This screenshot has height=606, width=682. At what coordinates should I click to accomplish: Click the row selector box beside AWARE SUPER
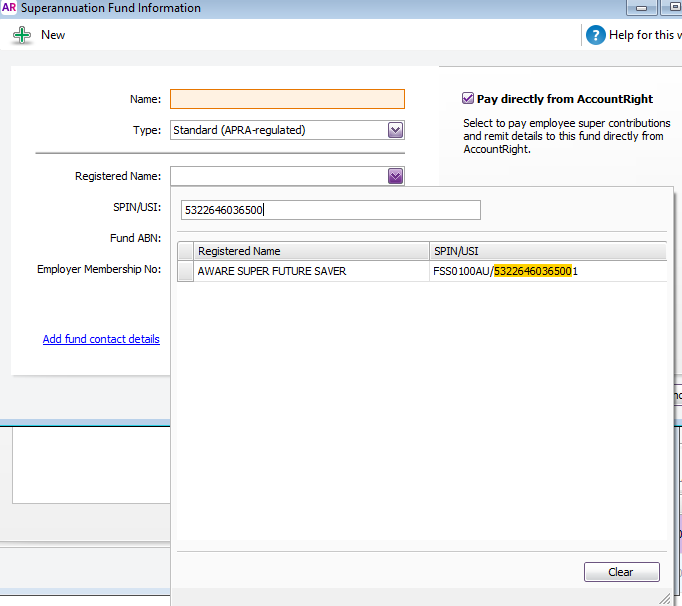tap(186, 271)
